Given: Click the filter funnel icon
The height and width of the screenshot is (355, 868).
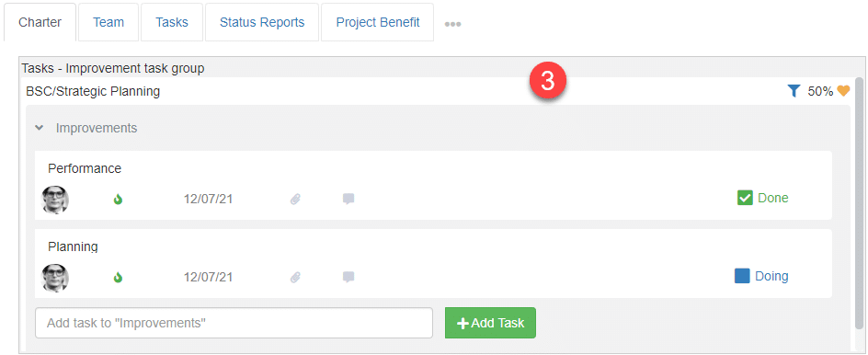Looking at the screenshot, I should 794,91.
